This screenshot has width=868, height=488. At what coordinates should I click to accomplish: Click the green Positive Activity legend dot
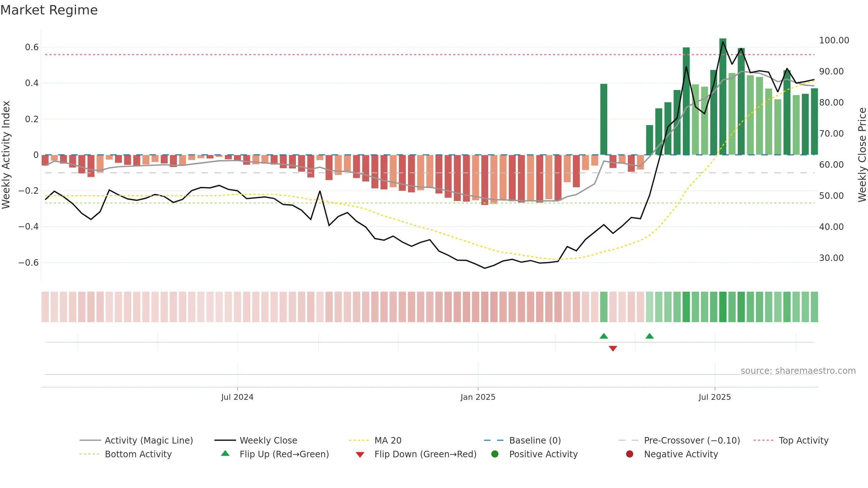tap(495, 454)
